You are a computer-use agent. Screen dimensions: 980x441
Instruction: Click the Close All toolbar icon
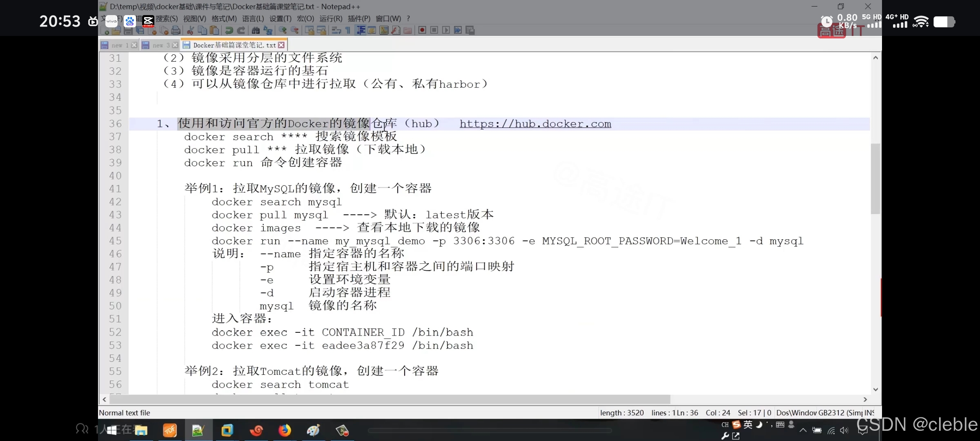coord(164,30)
